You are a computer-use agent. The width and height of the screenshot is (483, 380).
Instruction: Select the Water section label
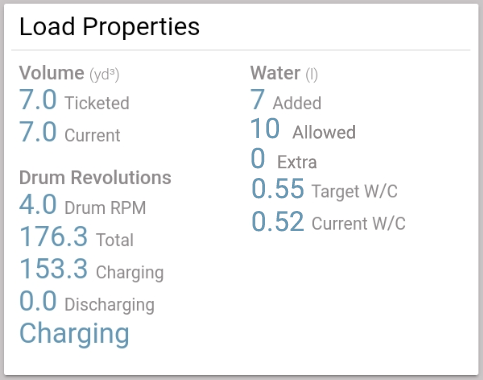(x=275, y=73)
